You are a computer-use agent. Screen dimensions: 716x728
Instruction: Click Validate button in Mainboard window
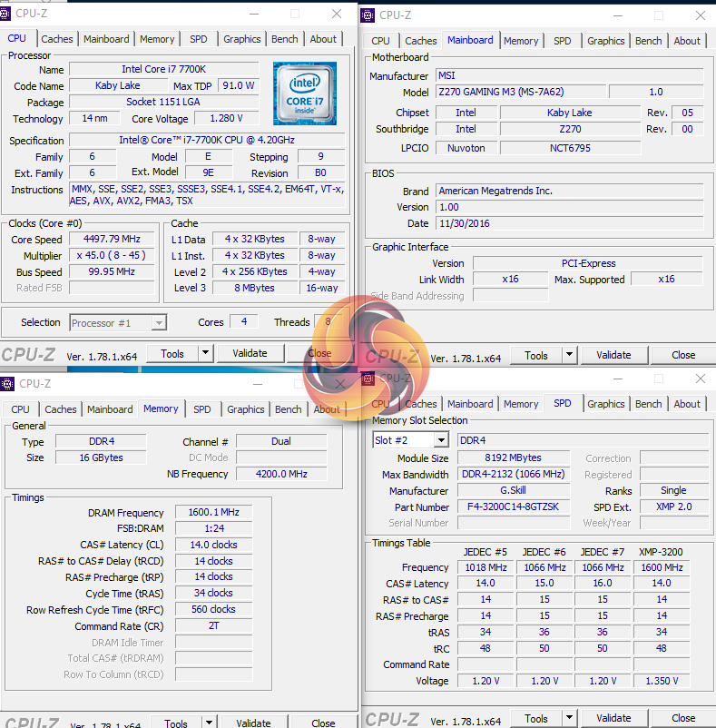[613, 355]
